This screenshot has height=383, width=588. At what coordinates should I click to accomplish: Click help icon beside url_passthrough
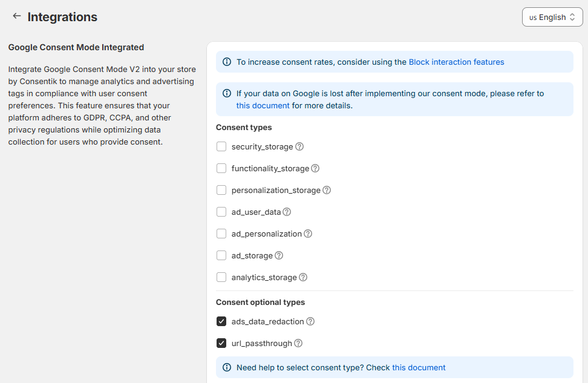coord(298,343)
